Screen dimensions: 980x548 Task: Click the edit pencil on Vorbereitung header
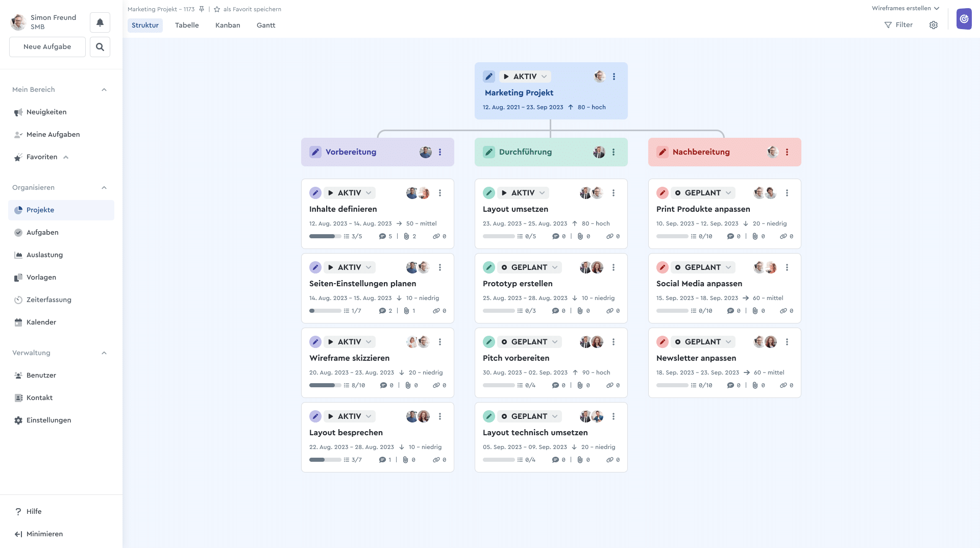(x=315, y=152)
